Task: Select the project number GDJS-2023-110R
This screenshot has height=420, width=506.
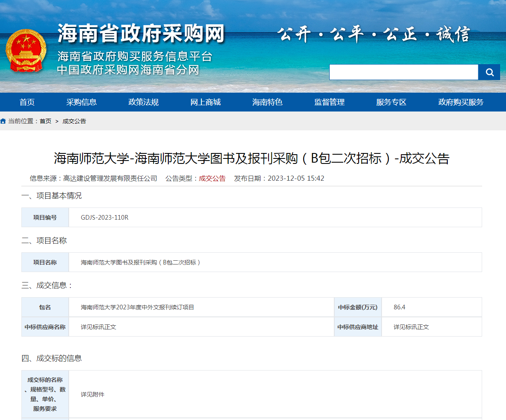Action: click(x=105, y=218)
